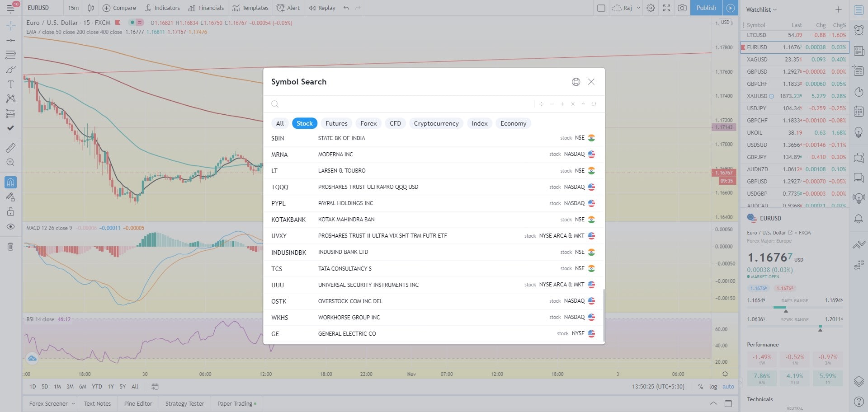Select the ruler measure tool
This screenshot has width=868, height=412.
(10, 147)
